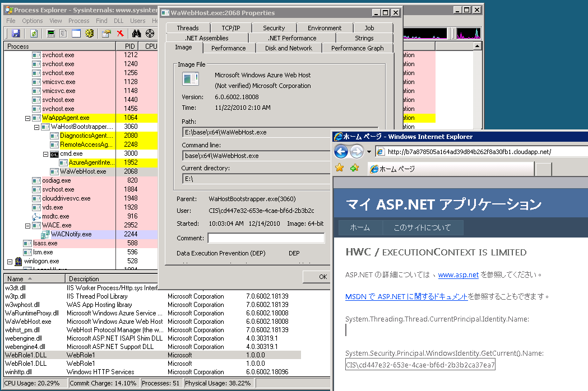Screen dimensions: 588x391
Task: Click the Find binoculars toolbar icon
Action: (x=136, y=34)
